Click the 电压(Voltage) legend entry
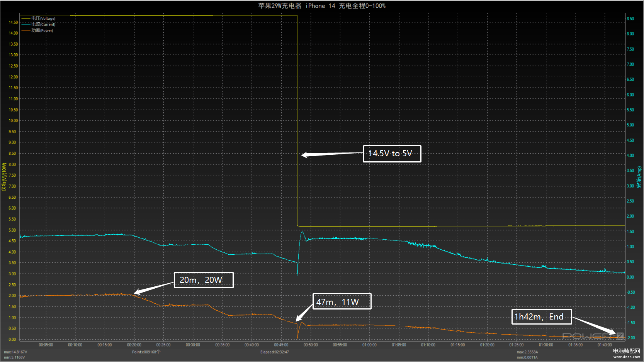Image resolution: width=644 pixels, height=362 pixels. point(39,18)
